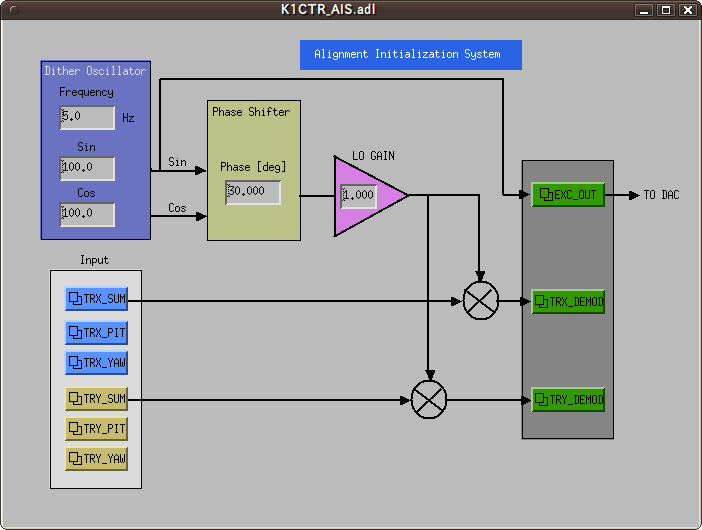The height and width of the screenshot is (530, 702).
Task: Open the TRX_DEMOD output screen
Action: coord(568,301)
